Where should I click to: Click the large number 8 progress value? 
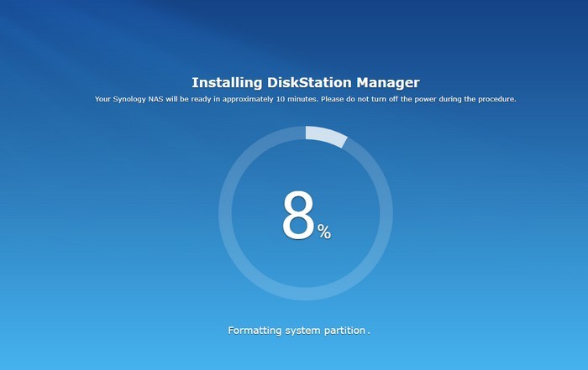pos(298,216)
